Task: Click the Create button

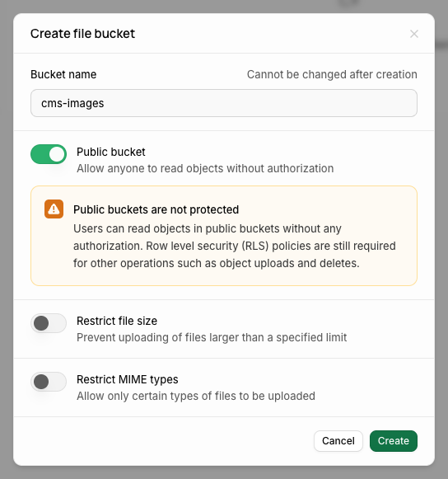Action: click(x=394, y=441)
